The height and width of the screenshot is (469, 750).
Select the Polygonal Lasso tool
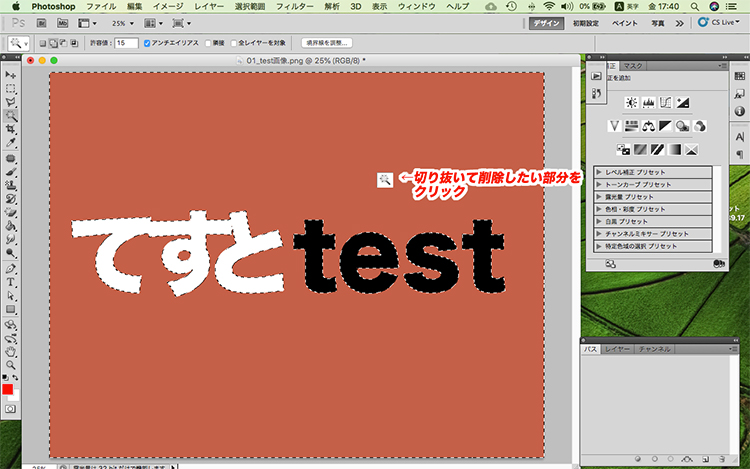click(11, 102)
